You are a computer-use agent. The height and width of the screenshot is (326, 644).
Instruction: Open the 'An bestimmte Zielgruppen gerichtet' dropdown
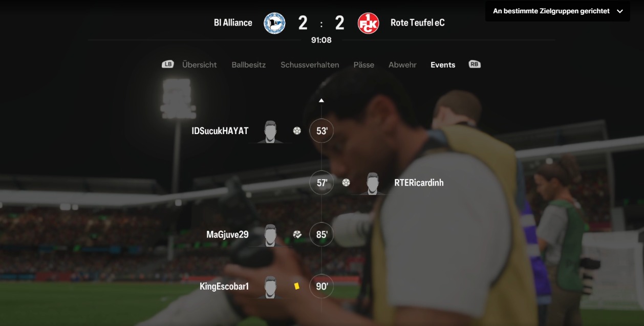point(557,11)
